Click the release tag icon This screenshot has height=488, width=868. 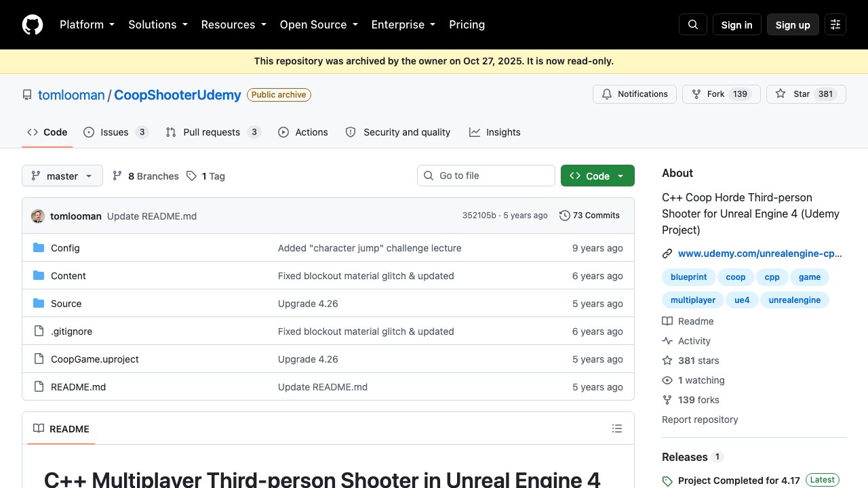(667, 481)
